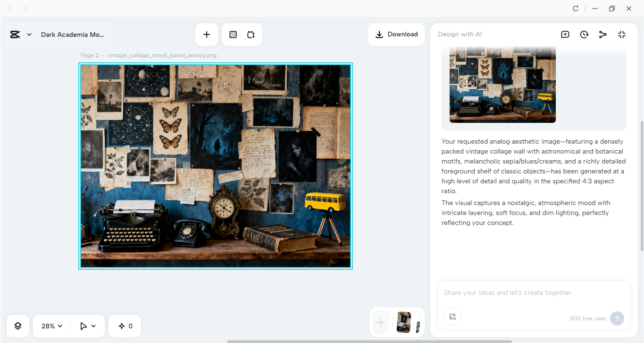
Task: Open the AI chat history clock icon
Action: pyautogui.click(x=584, y=34)
